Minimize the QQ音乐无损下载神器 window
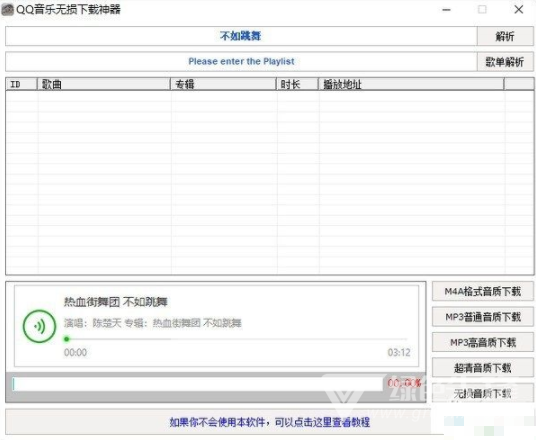This screenshot has width=536, height=440. pos(446,10)
